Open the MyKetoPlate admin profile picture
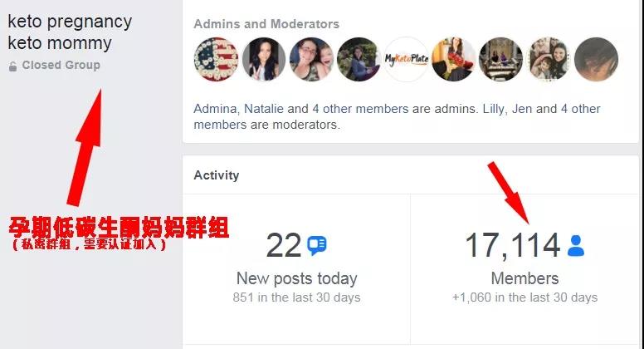Image resolution: width=644 pixels, height=349 pixels. [x=406, y=60]
